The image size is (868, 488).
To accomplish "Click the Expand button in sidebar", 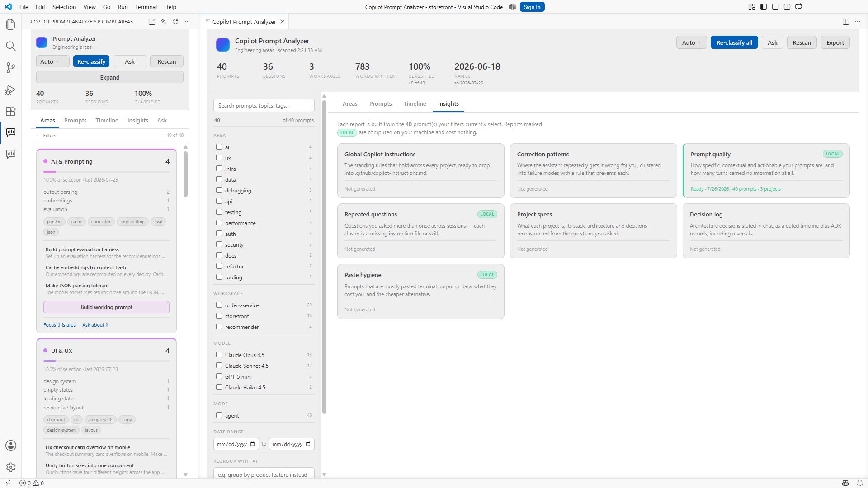I will (110, 77).
